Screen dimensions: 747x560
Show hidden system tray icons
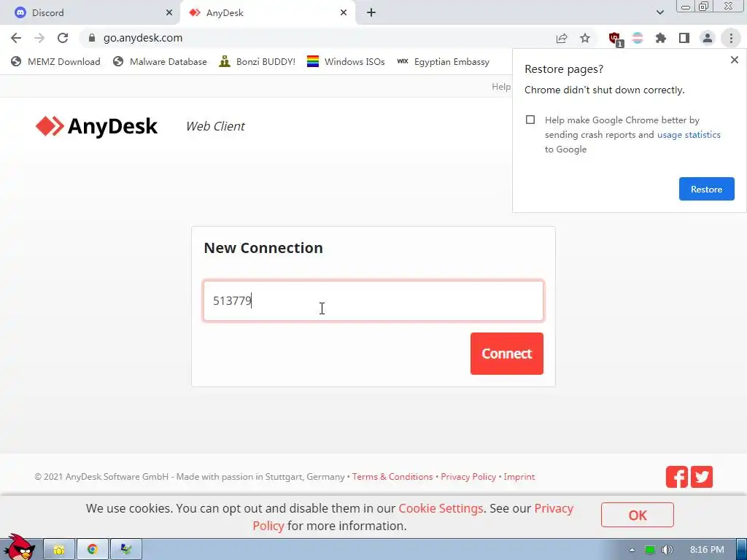pos(632,550)
